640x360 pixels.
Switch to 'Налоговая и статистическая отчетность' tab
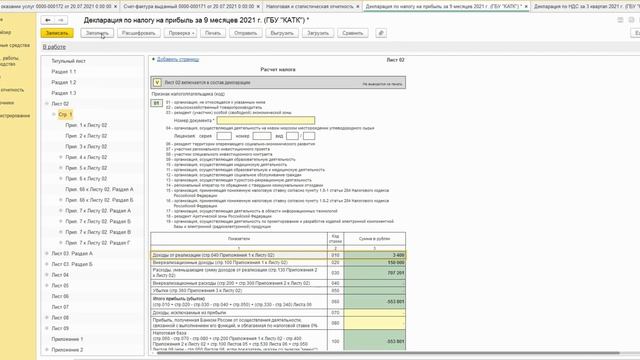[309, 7]
